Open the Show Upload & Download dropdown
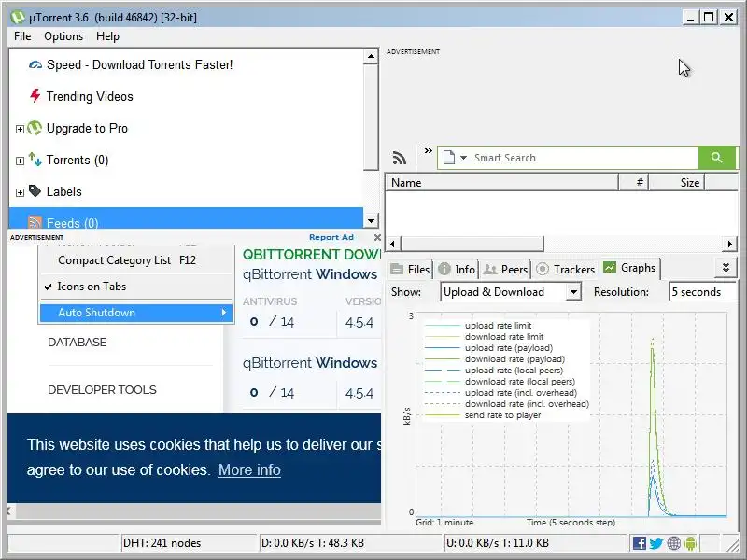 (x=574, y=292)
